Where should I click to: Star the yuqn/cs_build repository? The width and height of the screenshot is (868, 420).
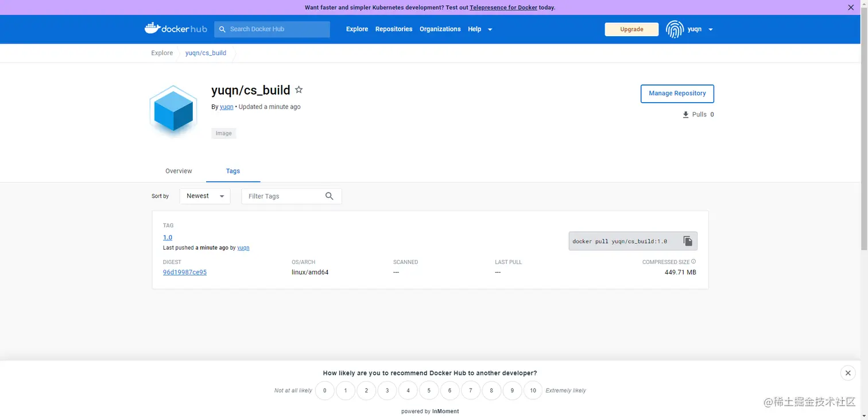(299, 90)
